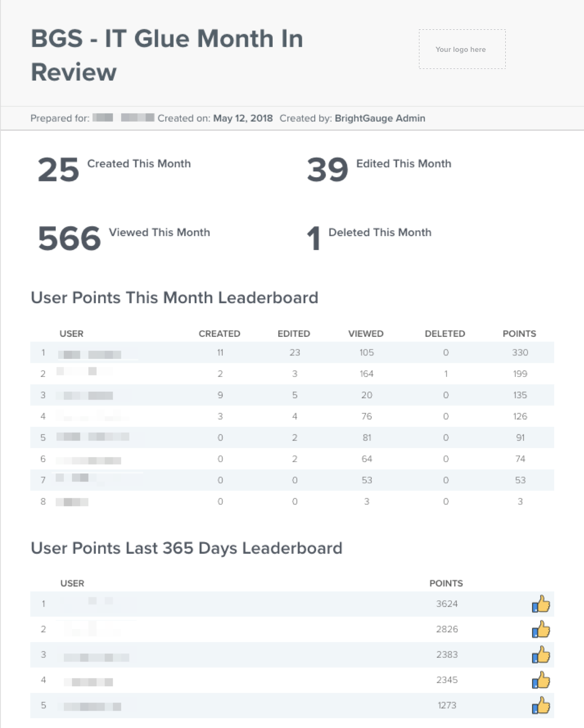Viewport: 584px width, 728px height.
Task: Click the 126 points cell in row 4
Action: click(520, 416)
